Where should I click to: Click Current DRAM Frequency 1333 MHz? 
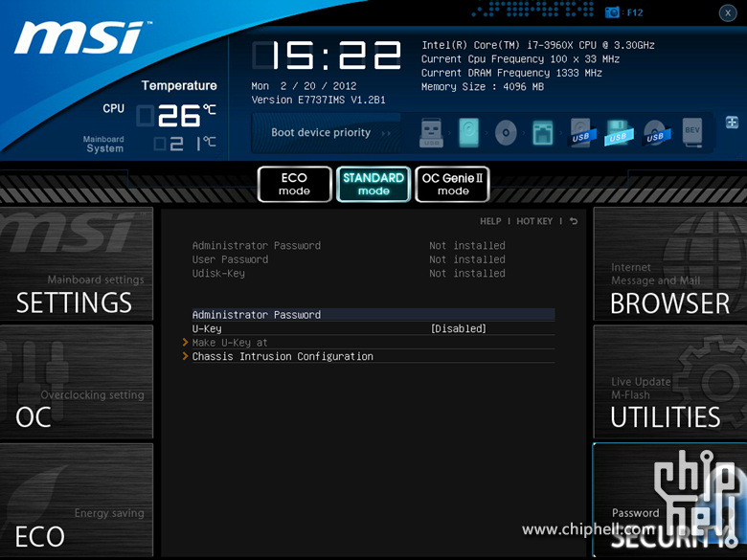click(511, 73)
